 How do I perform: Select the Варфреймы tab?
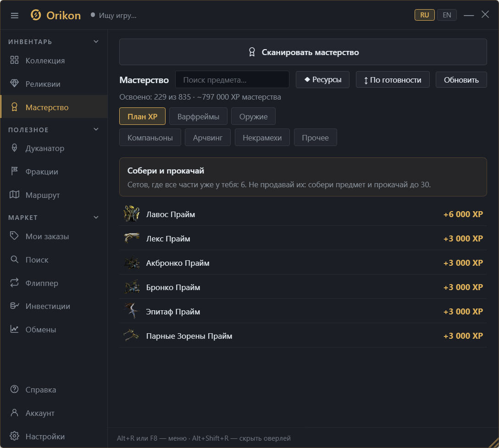coord(198,116)
